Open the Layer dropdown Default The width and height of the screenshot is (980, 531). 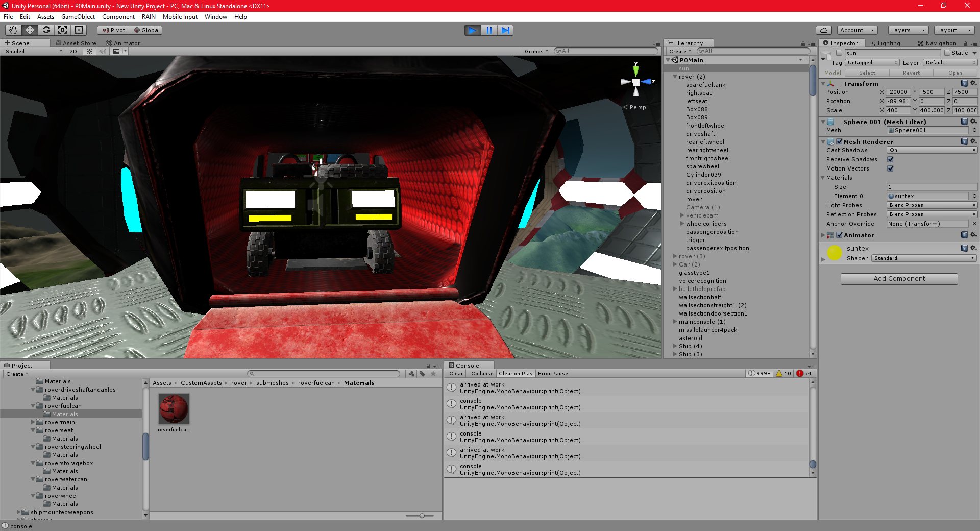click(950, 62)
